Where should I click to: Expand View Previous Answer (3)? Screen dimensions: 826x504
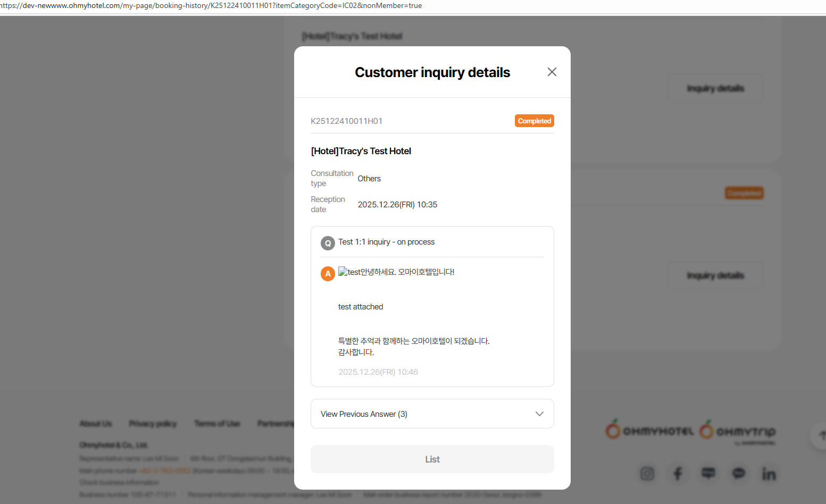pos(364,414)
